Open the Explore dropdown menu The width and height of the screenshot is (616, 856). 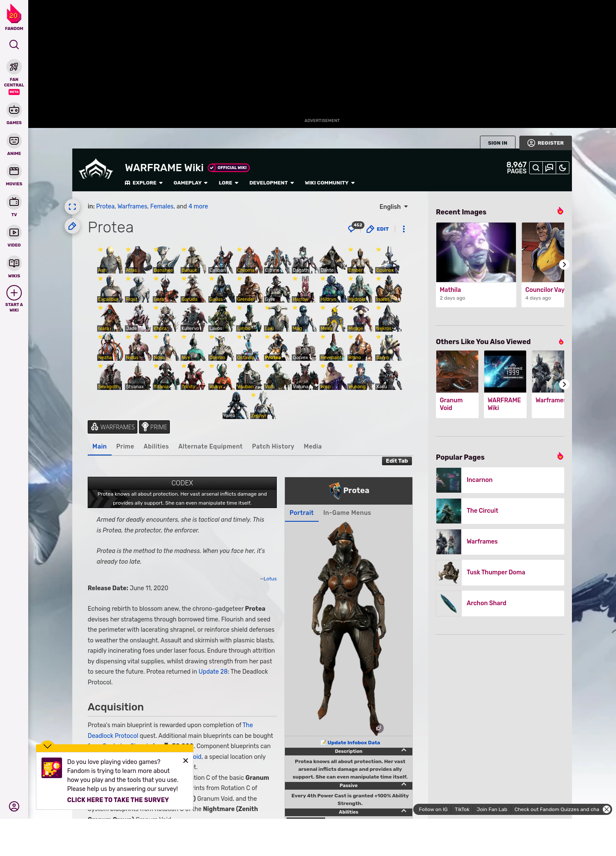click(x=144, y=183)
